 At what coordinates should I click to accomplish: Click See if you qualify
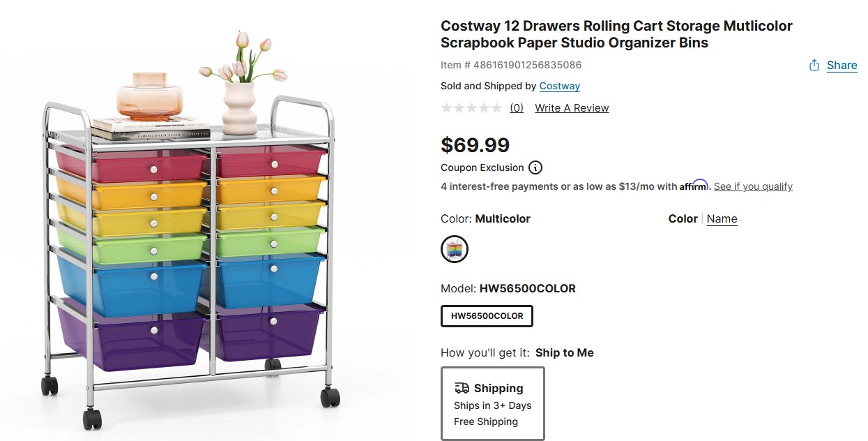pyautogui.click(x=753, y=186)
